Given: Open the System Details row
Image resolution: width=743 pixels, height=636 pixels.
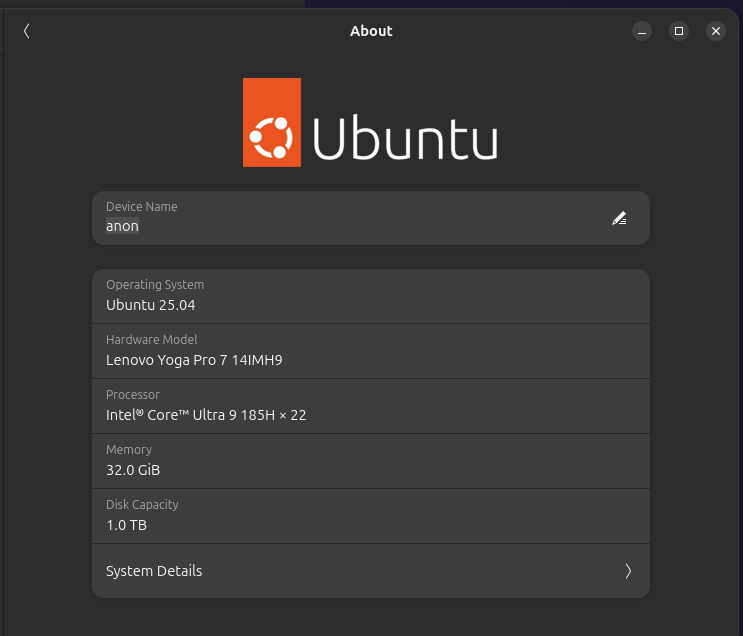Looking at the screenshot, I should 371,571.
